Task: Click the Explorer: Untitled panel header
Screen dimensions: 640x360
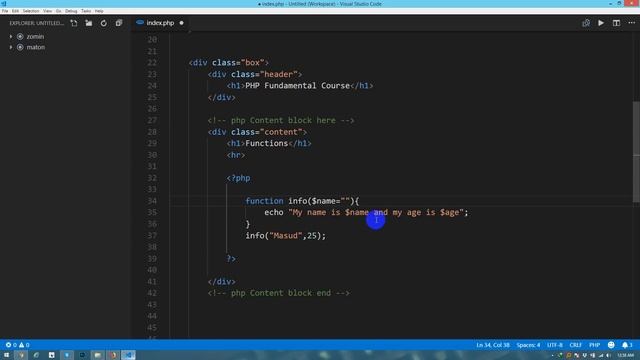Action: pos(36,23)
